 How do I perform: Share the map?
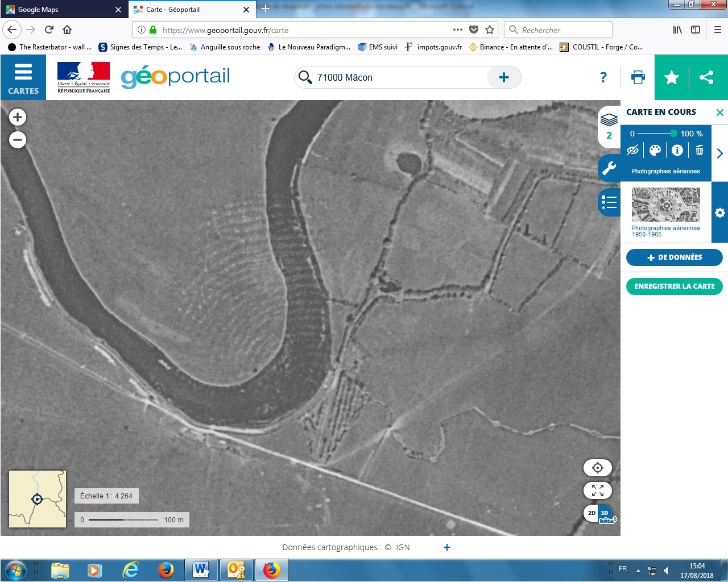(x=706, y=77)
